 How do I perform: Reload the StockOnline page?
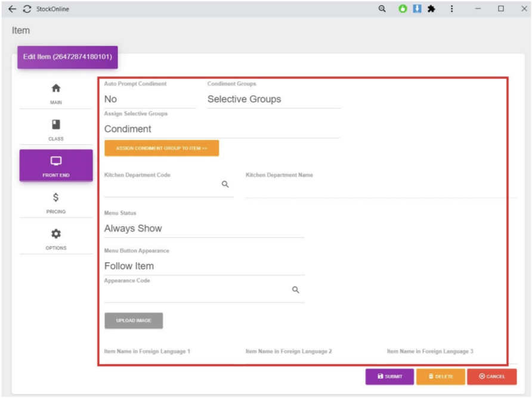pos(27,9)
